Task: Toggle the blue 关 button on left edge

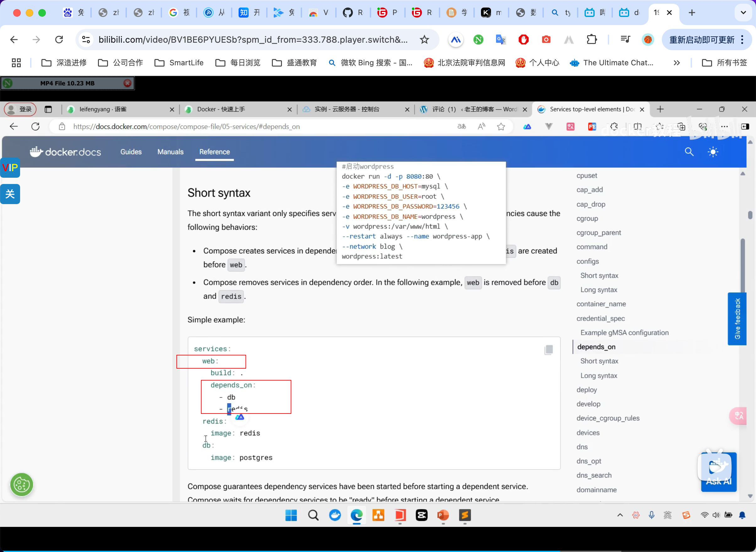Action: pos(10,194)
